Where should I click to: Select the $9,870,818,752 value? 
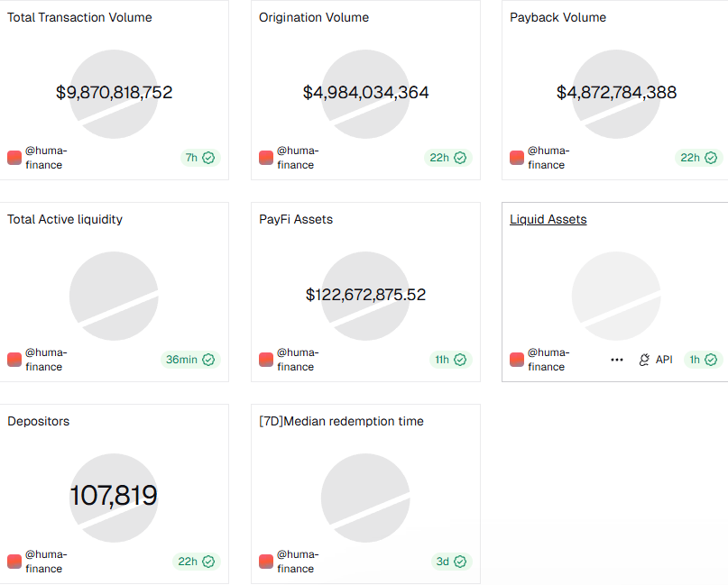115,92
